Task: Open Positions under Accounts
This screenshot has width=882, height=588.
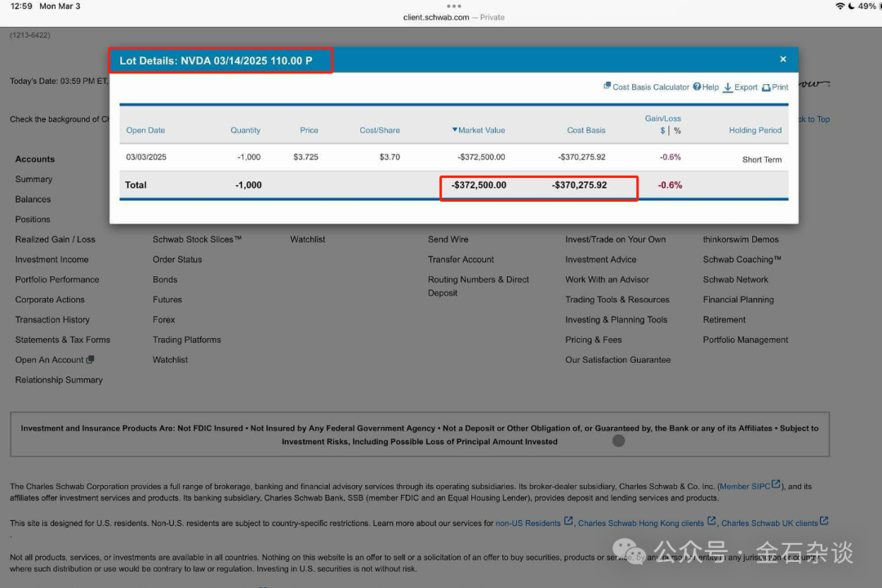Action: point(33,220)
